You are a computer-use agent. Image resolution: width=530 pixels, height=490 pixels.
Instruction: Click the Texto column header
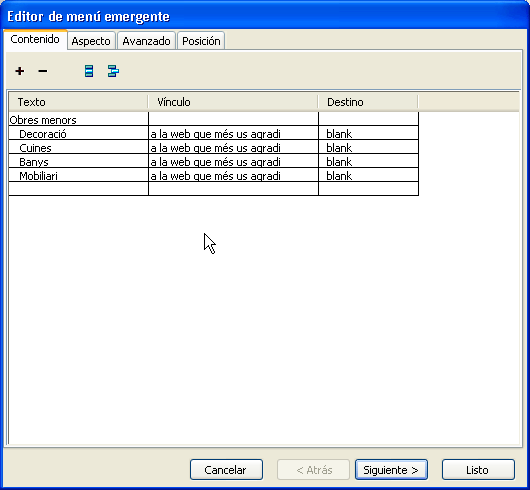[x=78, y=102]
